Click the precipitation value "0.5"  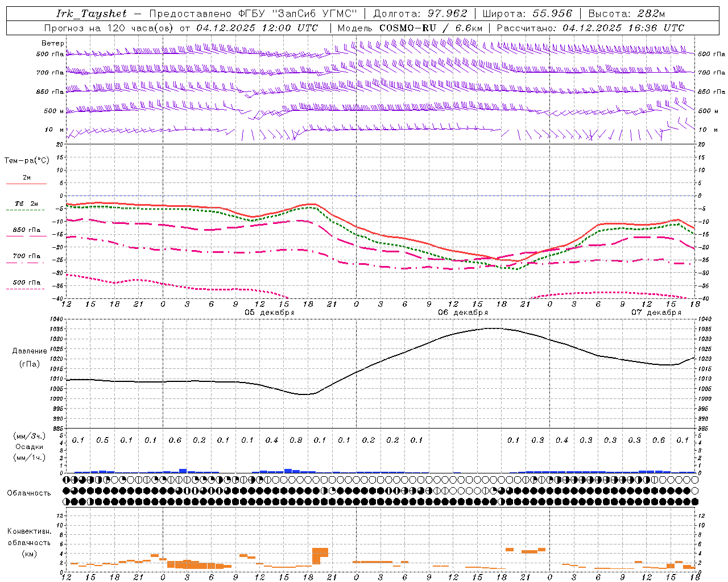pyautogui.click(x=102, y=440)
